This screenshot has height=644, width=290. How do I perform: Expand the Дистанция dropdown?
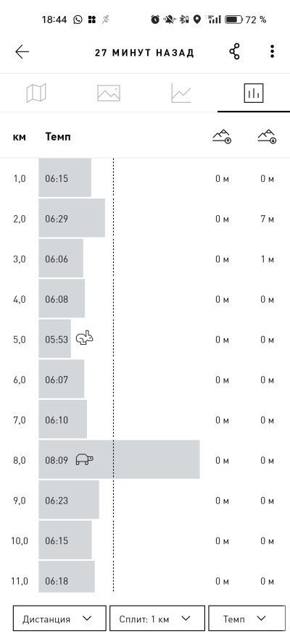click(x=59, y=619)
